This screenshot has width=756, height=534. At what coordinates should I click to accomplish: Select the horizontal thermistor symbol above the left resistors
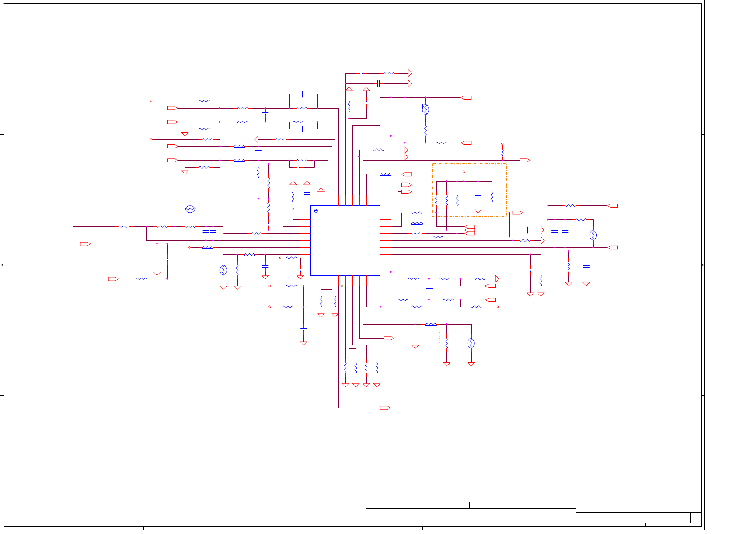pos(190,209)
